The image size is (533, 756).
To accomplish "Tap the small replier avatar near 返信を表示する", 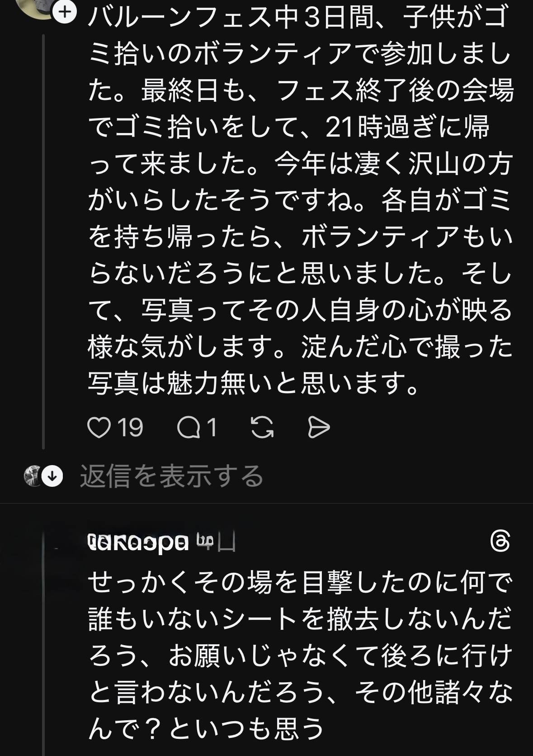I will tap(32, 476).
